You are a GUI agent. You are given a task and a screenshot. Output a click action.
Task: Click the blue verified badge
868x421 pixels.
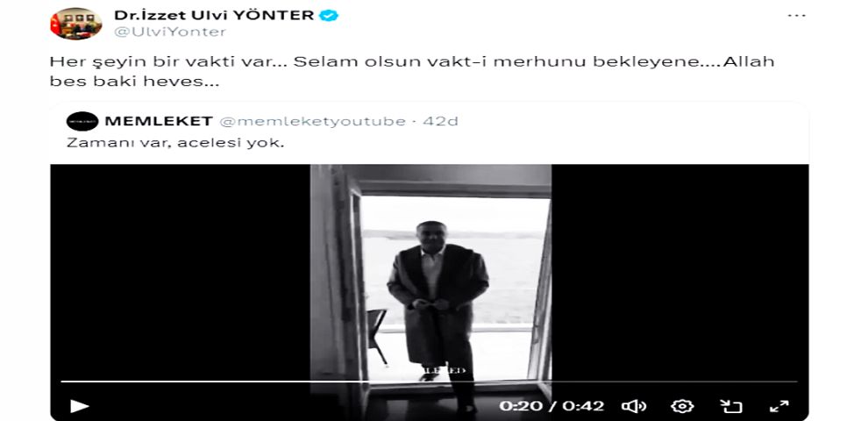329,16
